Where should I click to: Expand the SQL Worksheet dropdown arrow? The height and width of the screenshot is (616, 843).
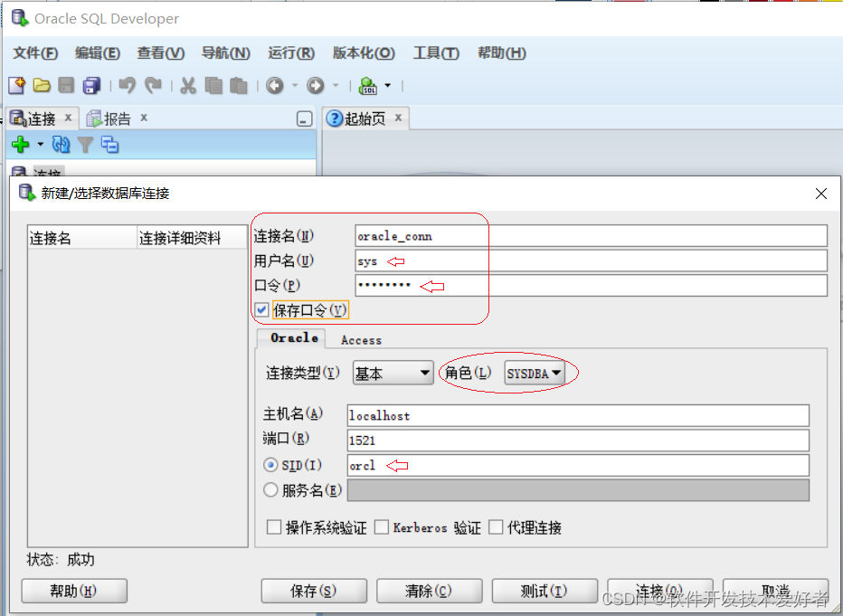click(388, 85)
